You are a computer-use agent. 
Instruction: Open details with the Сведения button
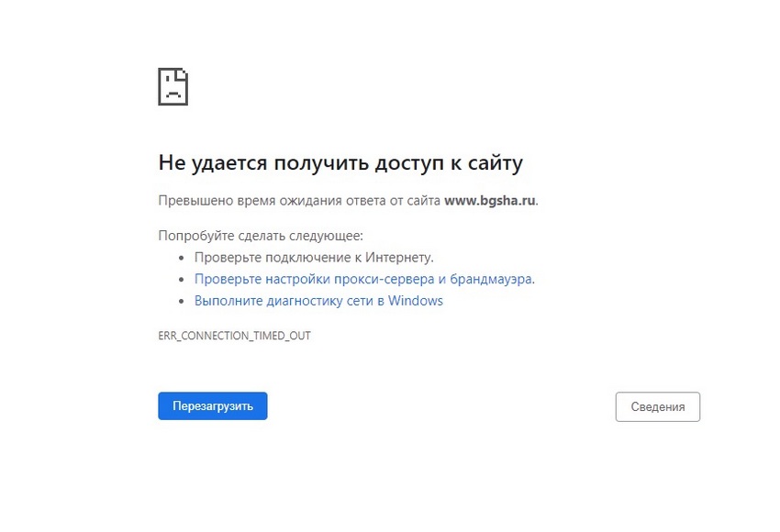pos(657,407)
